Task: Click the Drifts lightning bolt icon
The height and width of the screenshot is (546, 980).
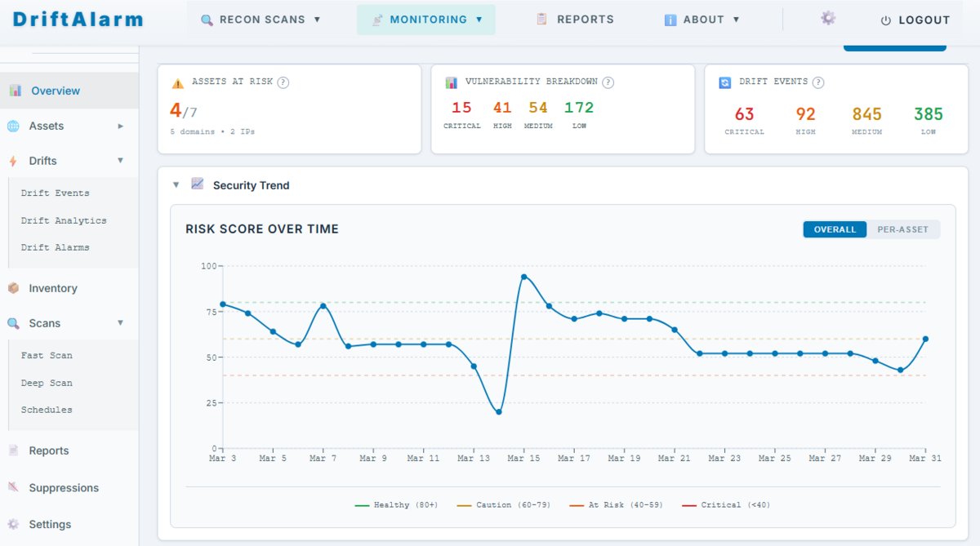Action: pyautogui.click(x=12, y=161)
